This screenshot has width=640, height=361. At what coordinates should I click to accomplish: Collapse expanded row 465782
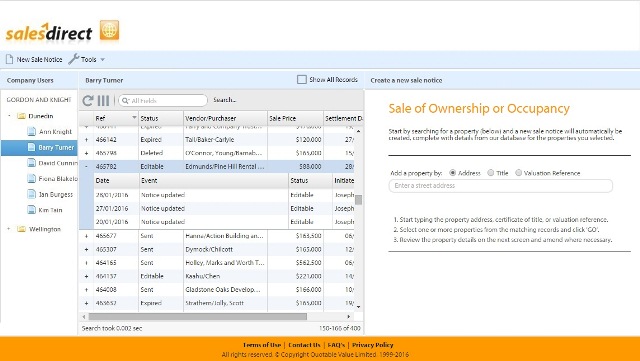click(86, 167)
